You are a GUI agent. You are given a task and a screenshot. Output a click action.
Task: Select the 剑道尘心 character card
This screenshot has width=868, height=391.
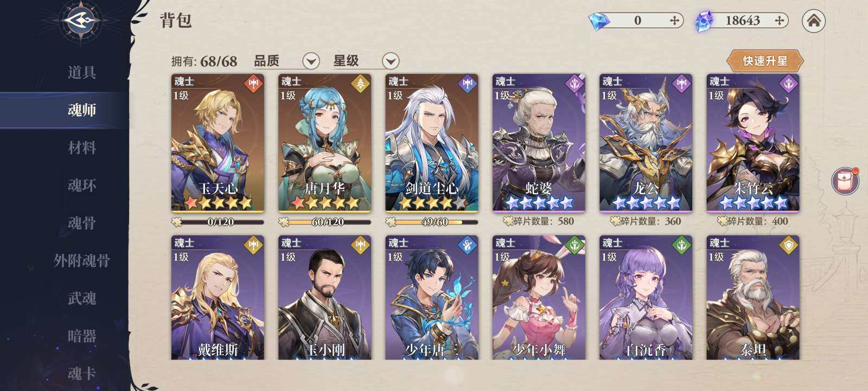click(x=432, y=143)
